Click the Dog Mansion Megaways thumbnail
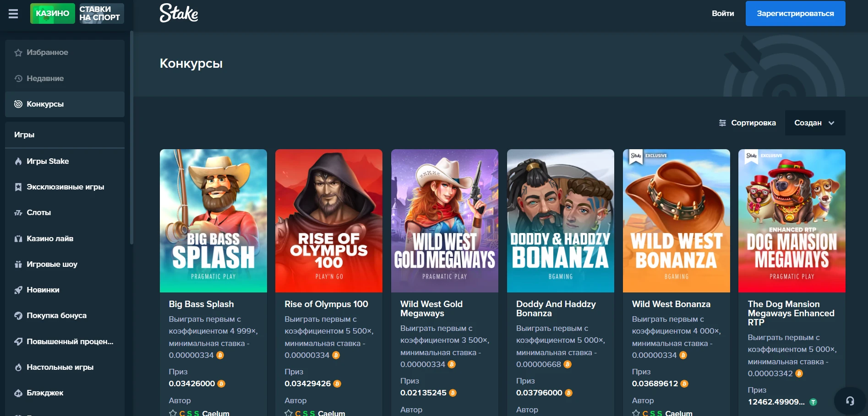868x416 pixels. [792, 221]
